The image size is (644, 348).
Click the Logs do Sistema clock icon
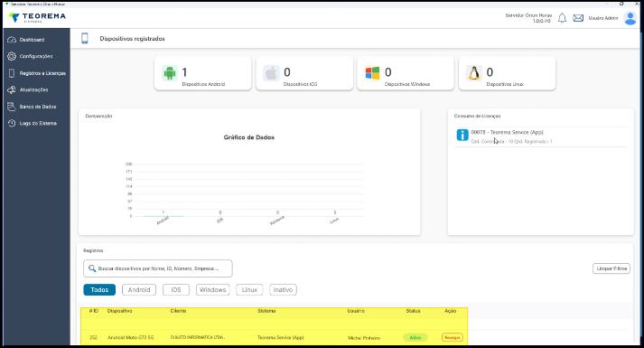pyautogui.click(x=12, y=123)
